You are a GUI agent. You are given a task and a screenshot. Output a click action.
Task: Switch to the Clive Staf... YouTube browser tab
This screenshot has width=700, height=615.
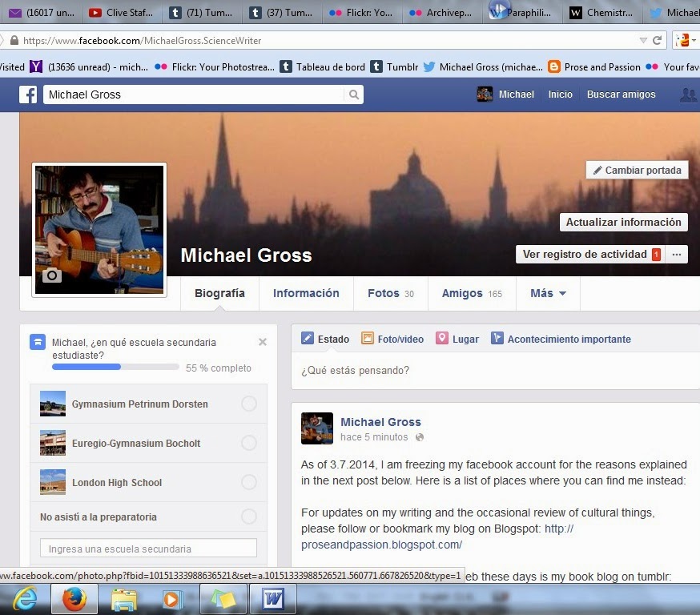coord(121,13)
